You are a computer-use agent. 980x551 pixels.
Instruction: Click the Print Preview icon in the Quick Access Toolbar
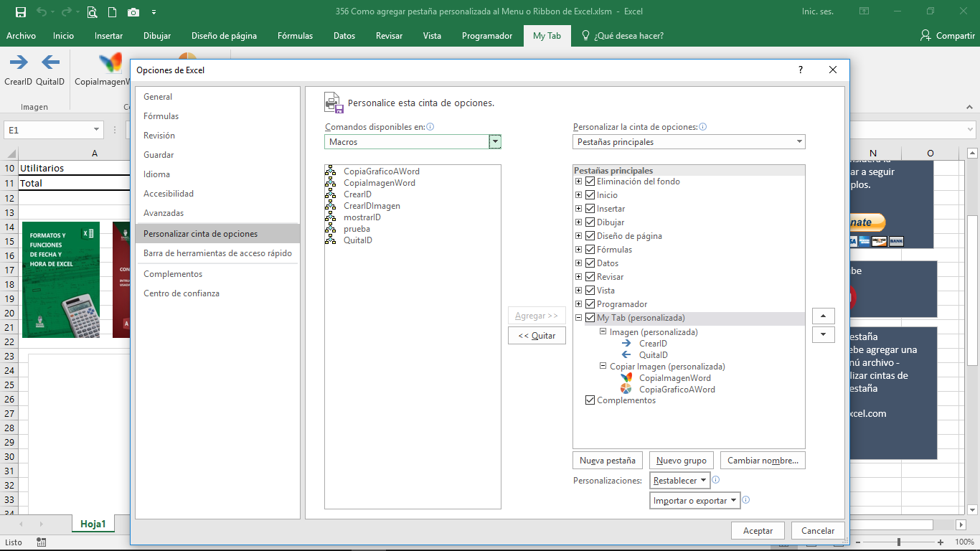[x=92, y=11]
